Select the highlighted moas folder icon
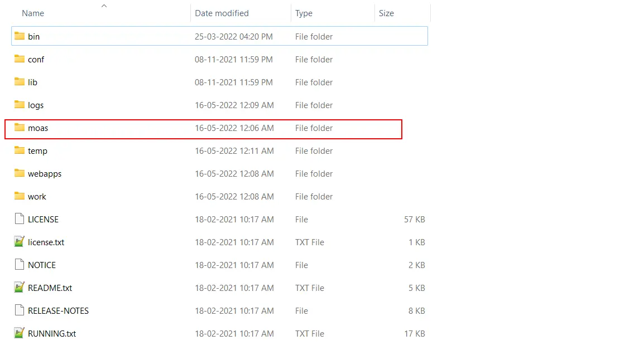The image size is (644, 355). [18, 128]
